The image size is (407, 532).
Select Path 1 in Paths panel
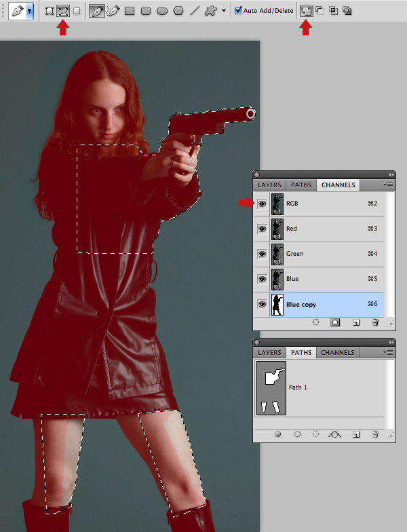pos(319,388)
